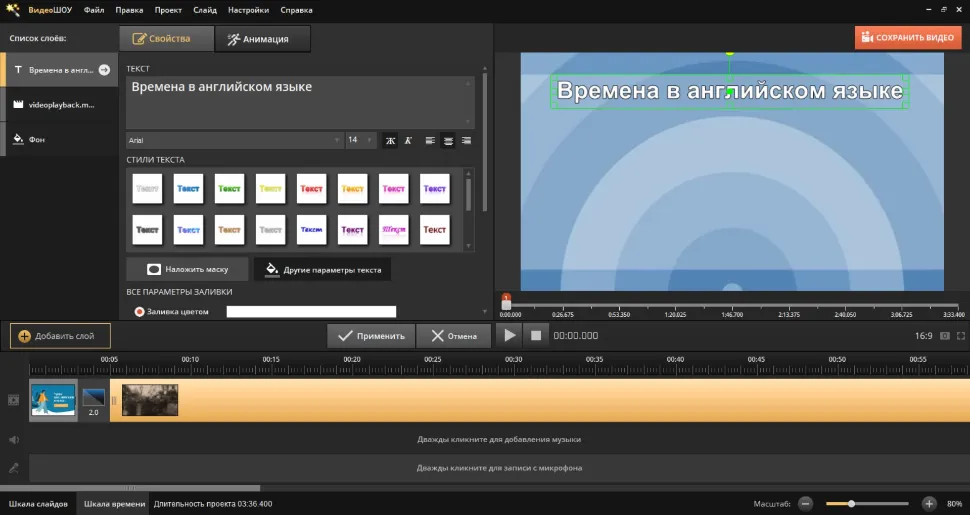This screenshot has height=515, width=970.
Task: Apply the purple Текст style in first row
Action: point(435,189)
